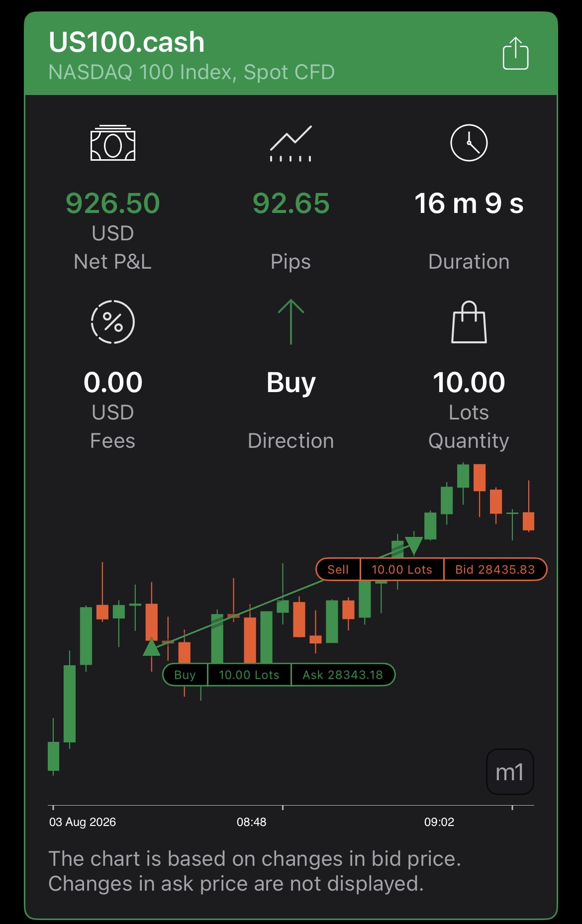Image resolution: width=582 pixels, height=924 pixels.
Task: Tap 10.00 Lots in the Buy tag
Action: pos(249,675)
